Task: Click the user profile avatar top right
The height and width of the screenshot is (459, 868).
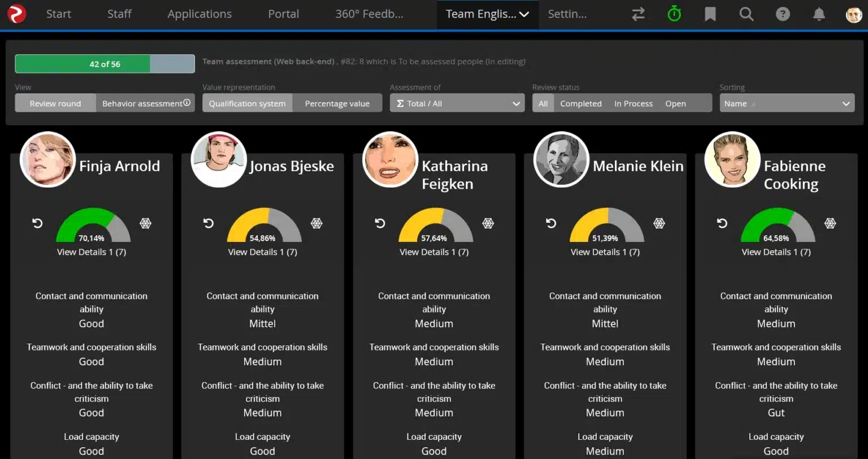Action: click(x=853, y=14)
